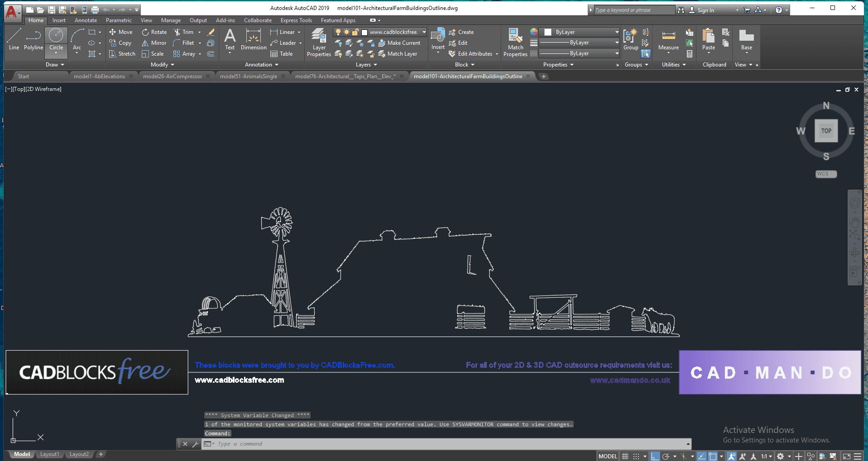Toggle snap mode dots icon in status bar
868x461 pixels.
[636, 456]
